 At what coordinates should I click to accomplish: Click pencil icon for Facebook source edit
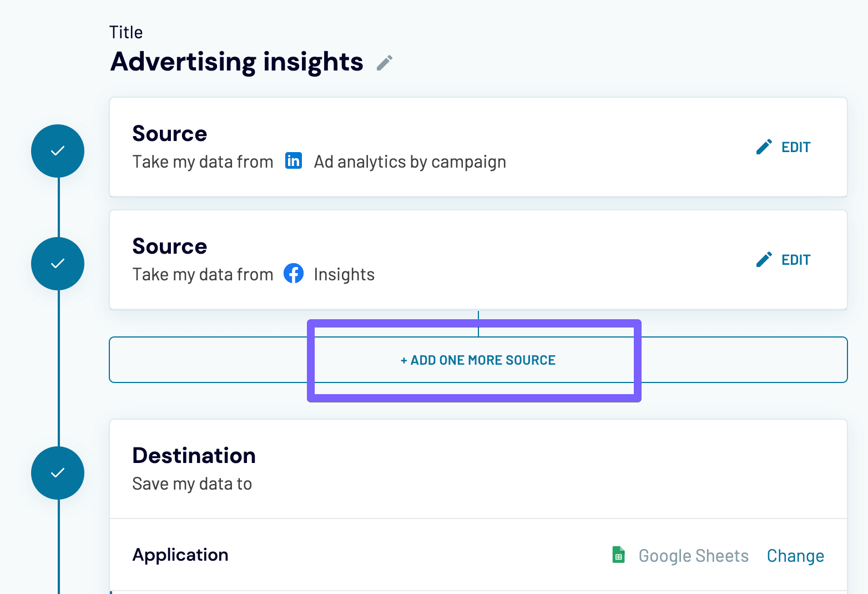coord(764,260)
